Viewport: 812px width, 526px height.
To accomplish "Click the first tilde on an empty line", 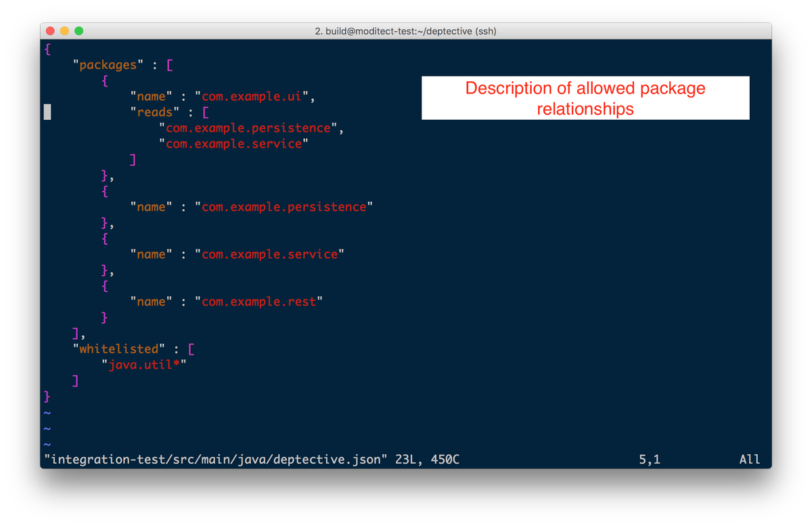I will pos(46,412).
